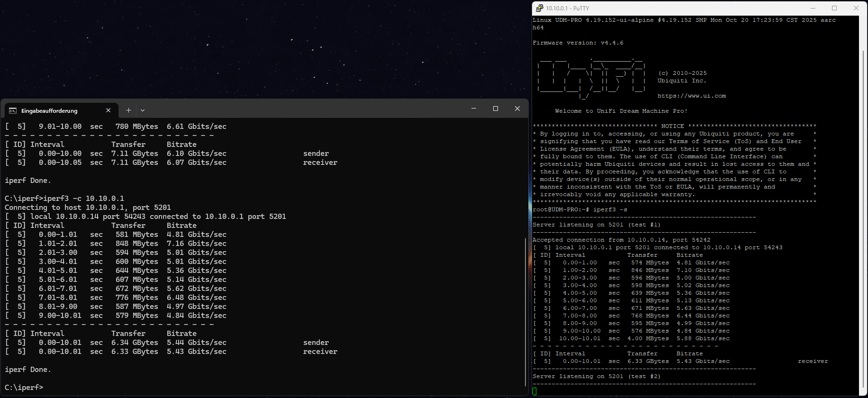The height and width of the screenshot is (398, 868).
Task: Maximize the Eingabeaufforderung terminal window
Action: pyautogui.click(x=496, y=109)
